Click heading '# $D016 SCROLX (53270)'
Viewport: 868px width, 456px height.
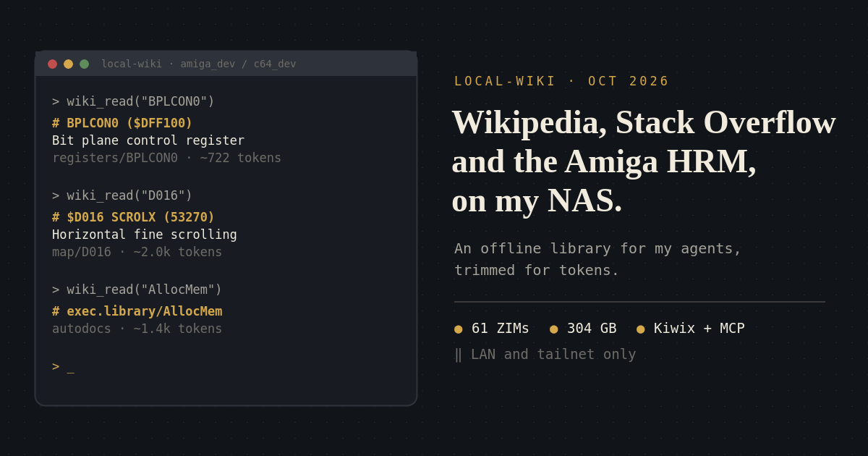point(133,217)
